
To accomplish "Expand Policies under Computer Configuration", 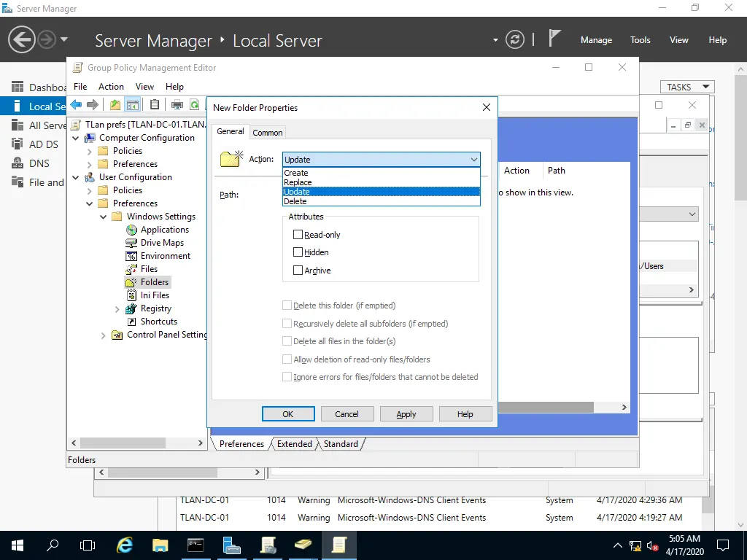I will click(x=90, y=152).
